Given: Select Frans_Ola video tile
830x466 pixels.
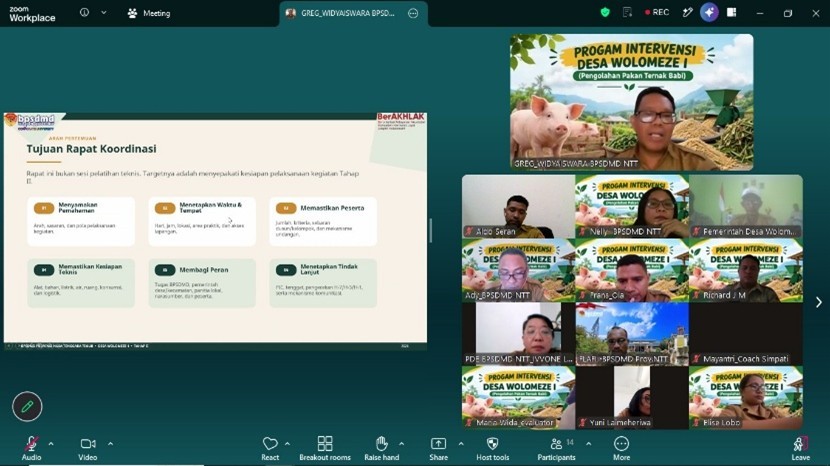Looking at the screenshot, I should click(x=632, y=270).
